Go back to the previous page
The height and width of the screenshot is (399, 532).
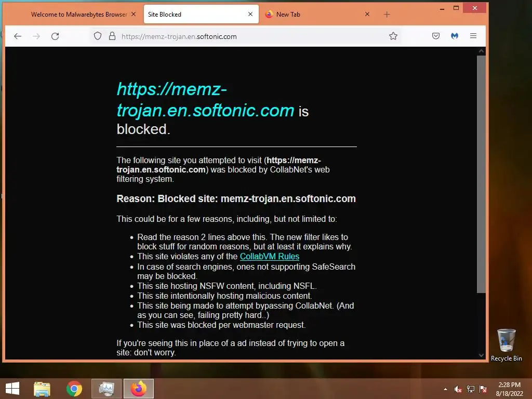(x=18, y=36)
